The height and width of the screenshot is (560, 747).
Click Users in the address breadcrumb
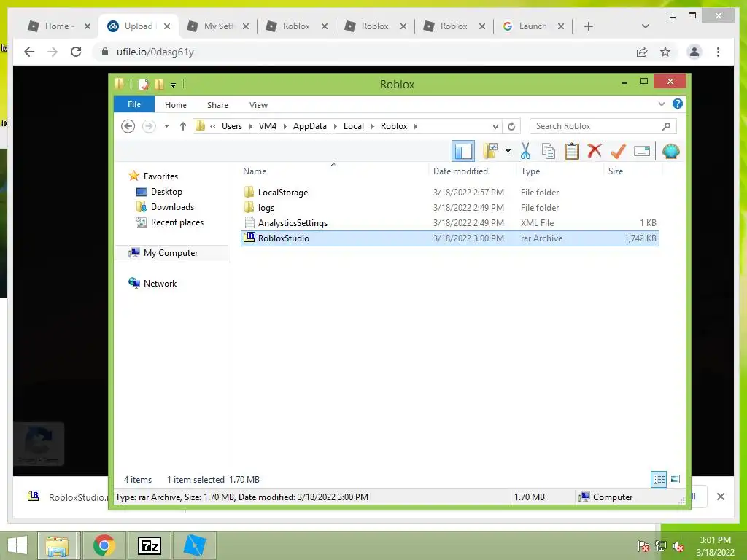coord(231,126)
